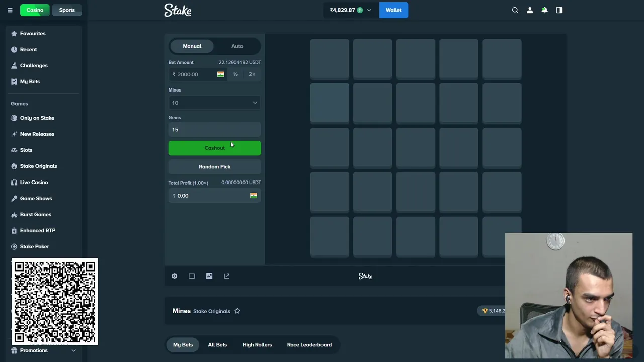
Task: Add Mines to favourites star
Action: (x=237, y=311)
